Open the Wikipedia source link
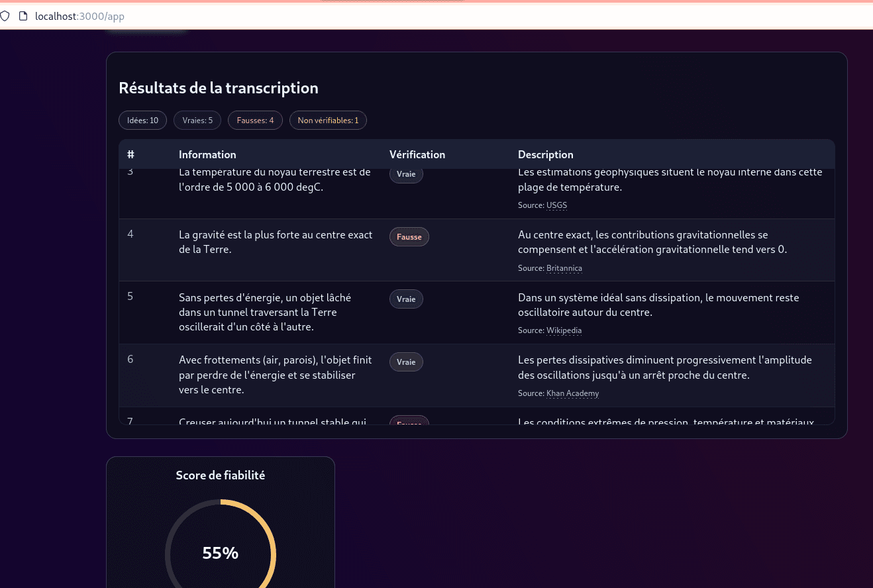This screenshot has width=873, height=588. coord(564,330)
